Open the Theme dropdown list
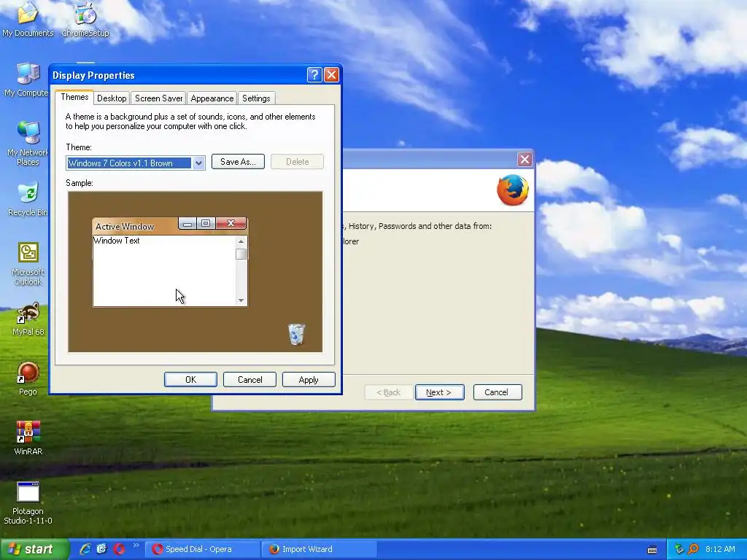This screenshot has height=560, width=747. (x=198, y=163)
